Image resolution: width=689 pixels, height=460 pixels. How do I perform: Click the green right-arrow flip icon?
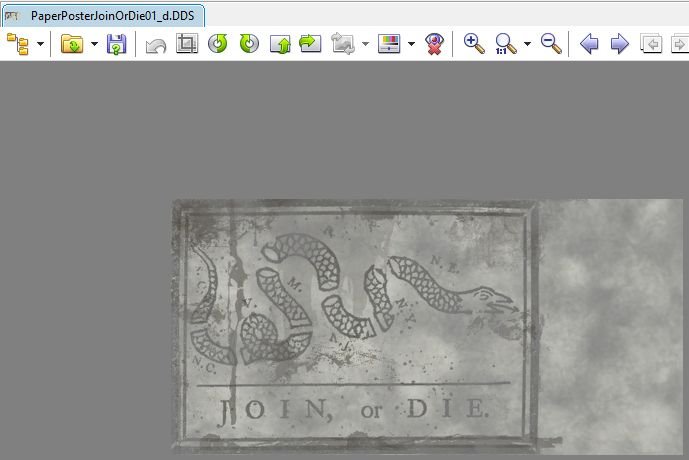click(310, 44)
